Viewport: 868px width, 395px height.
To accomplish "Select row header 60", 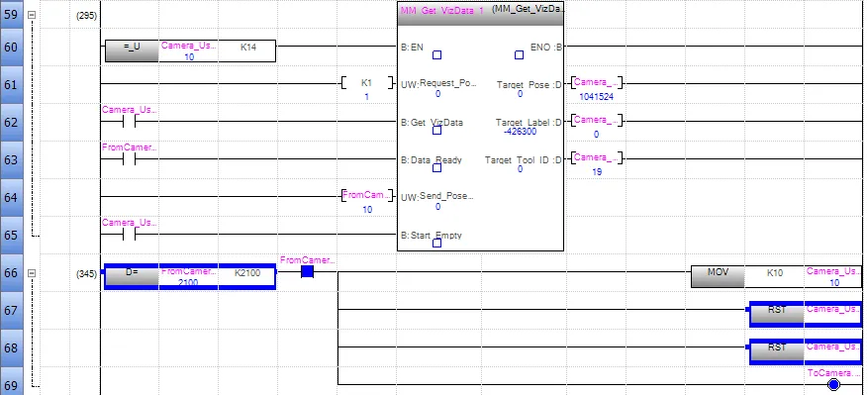I will tap(11, 48).
